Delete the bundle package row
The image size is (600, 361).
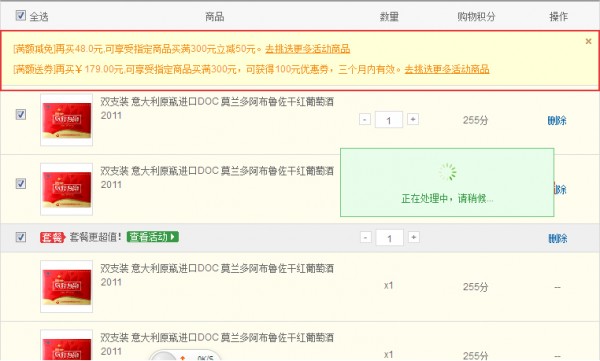pyautogui.click(x=558, y=238)
